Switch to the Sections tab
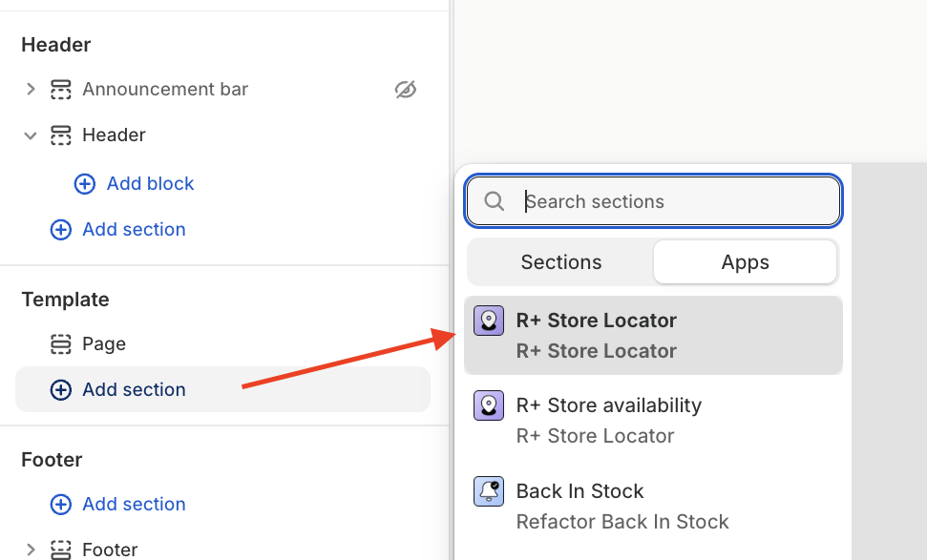This screenshot has height=560, width=927. pyautogui.click(x=561, y=262)
